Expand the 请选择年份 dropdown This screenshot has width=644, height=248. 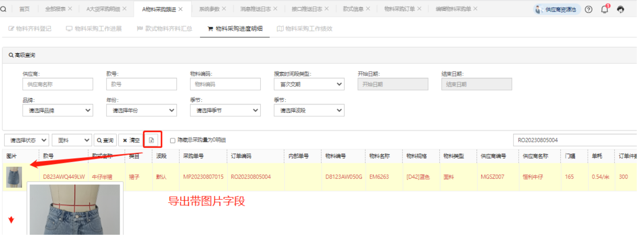pyautogui.click(x=141, y=110)
